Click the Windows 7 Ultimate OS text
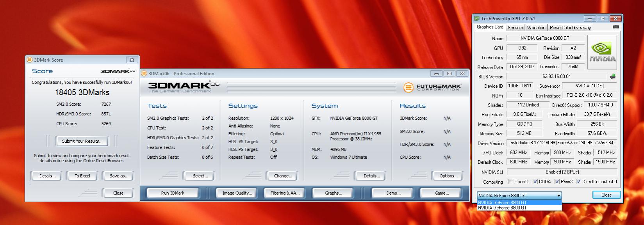 coord(348,157)
